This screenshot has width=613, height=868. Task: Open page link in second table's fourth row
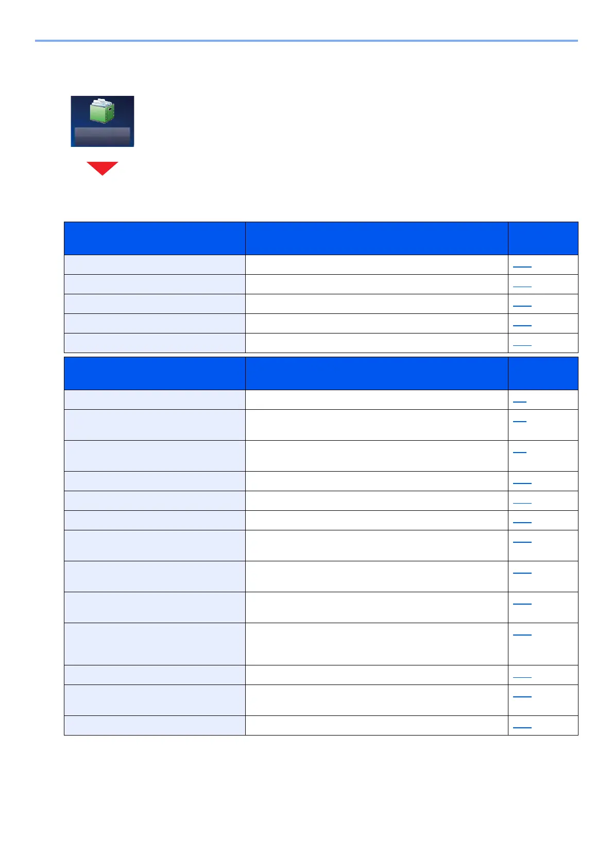(522, 481)
